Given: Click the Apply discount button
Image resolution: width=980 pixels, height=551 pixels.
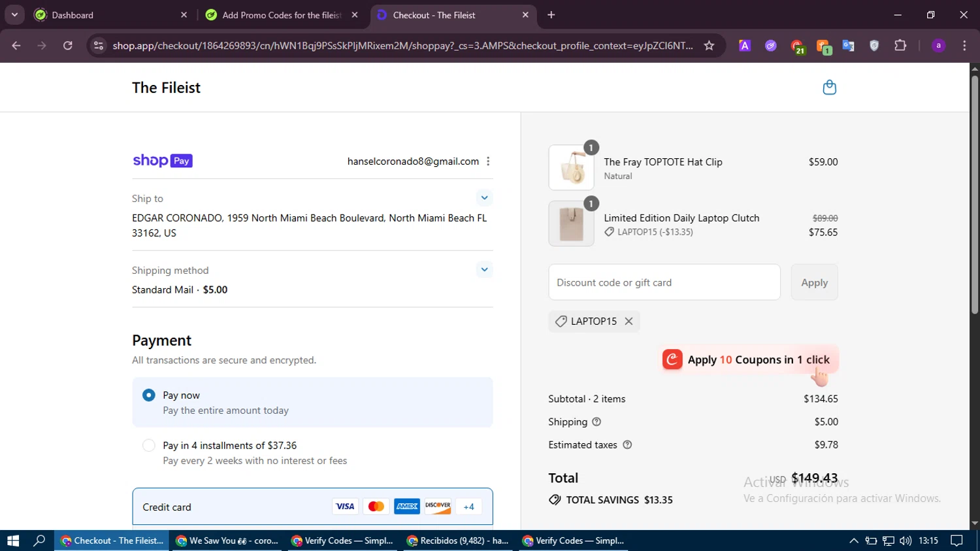Looking at the screenshot, I should point(814,282).
